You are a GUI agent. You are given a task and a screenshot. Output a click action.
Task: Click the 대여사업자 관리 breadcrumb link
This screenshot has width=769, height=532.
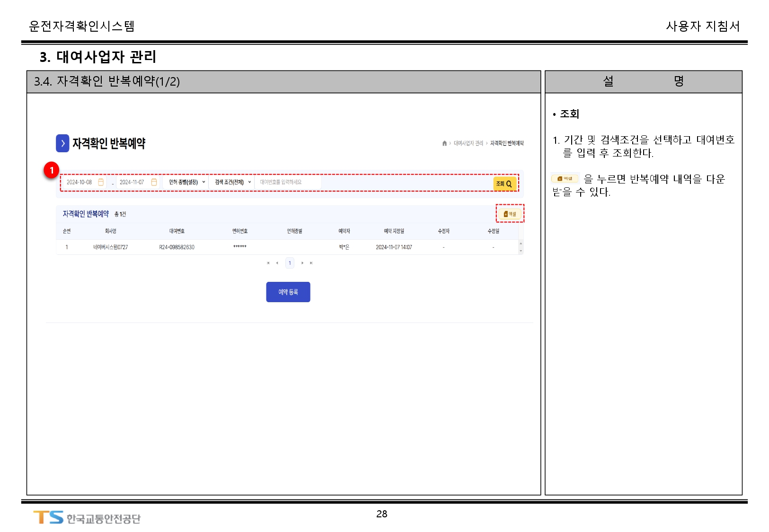coord(468,143)
